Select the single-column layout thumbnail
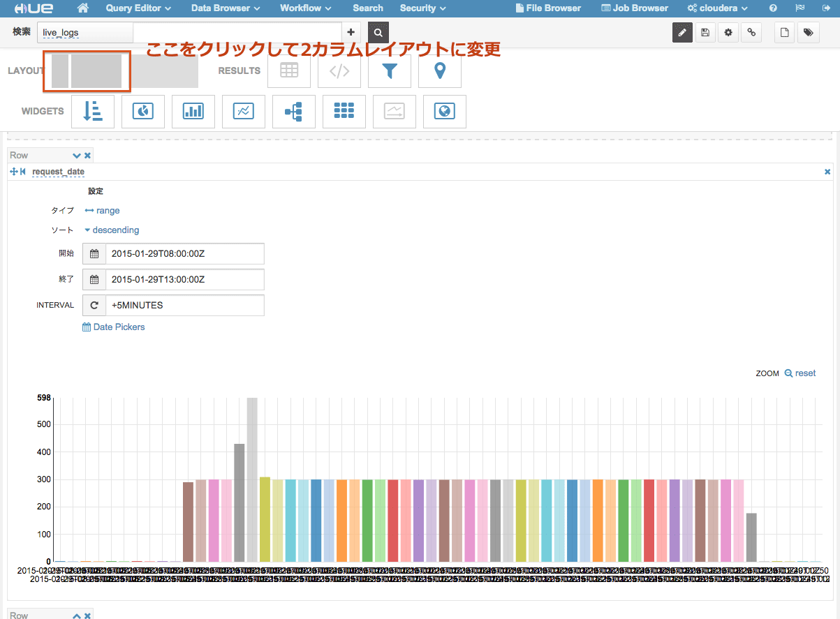Viewport: 840px width, 619px height. (165, 70)
